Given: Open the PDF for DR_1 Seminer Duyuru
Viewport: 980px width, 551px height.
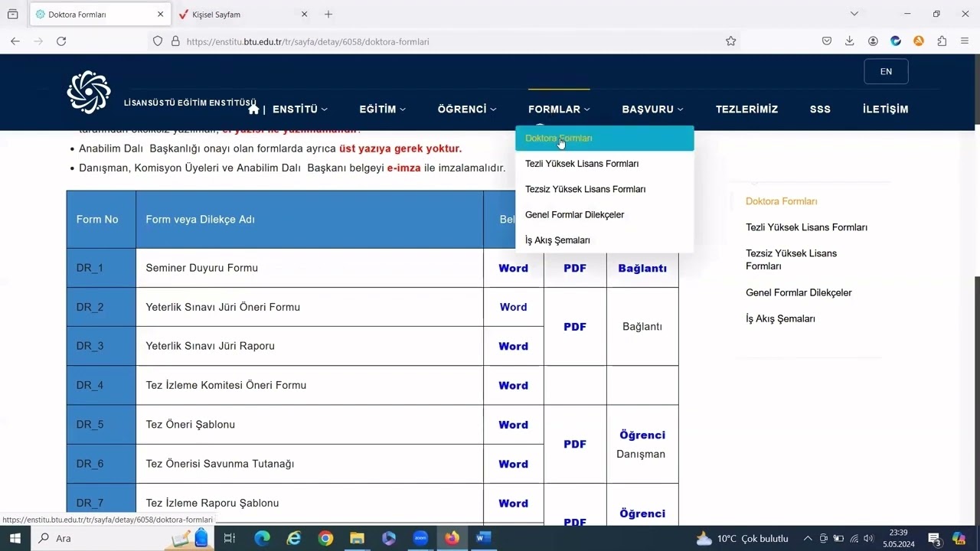Looking at the screenshot, I should pyautogui.click(x=575, y=269).
